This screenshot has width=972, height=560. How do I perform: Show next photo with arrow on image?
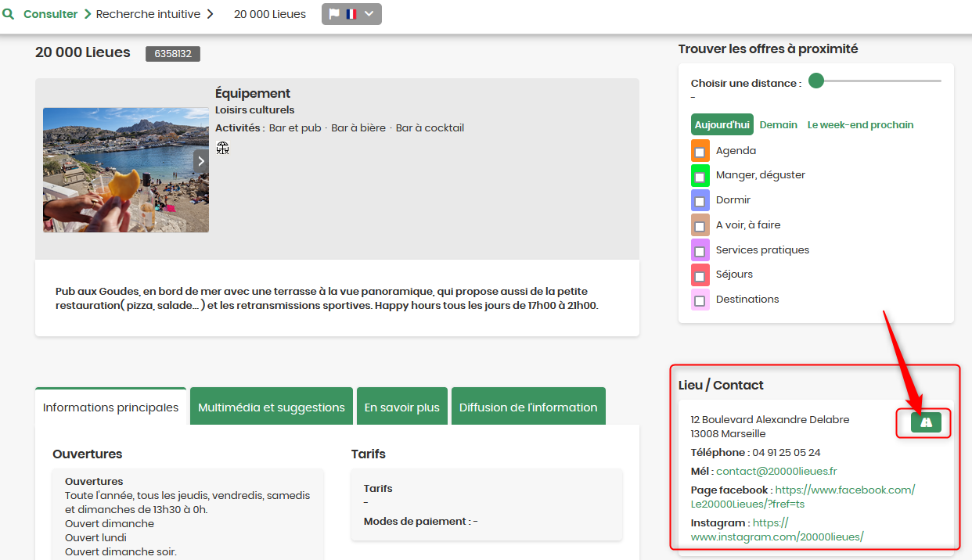201,161
